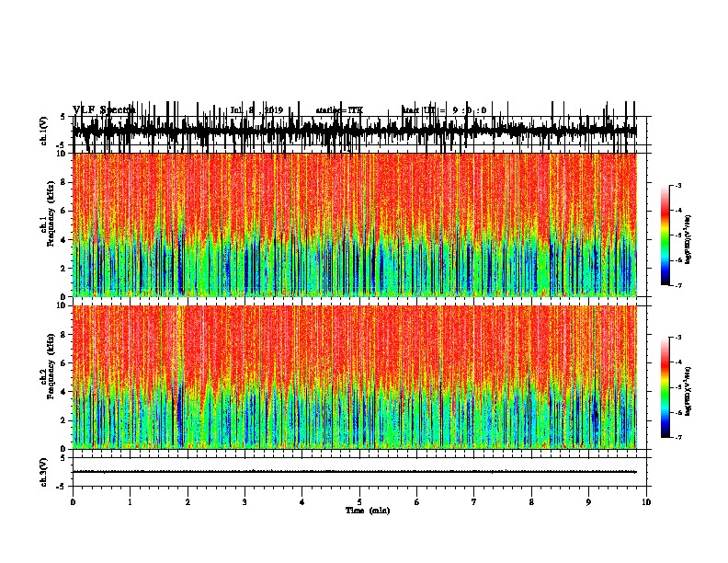Click the "5" volt tick of ch.3 waveform
Image resolution: width=728 pixels, height=563 pixels.
tap(63, 458)
